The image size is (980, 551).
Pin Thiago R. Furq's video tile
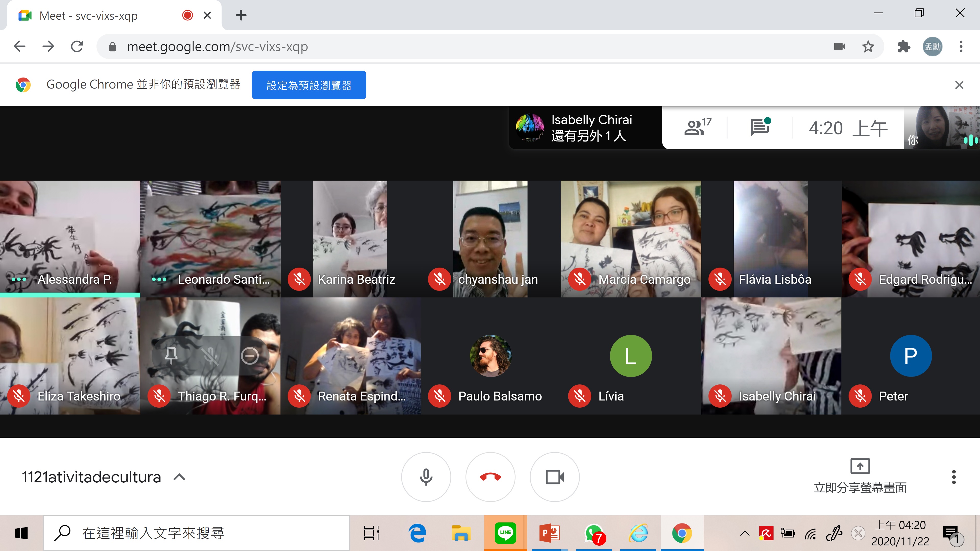(x=171, y=356)
